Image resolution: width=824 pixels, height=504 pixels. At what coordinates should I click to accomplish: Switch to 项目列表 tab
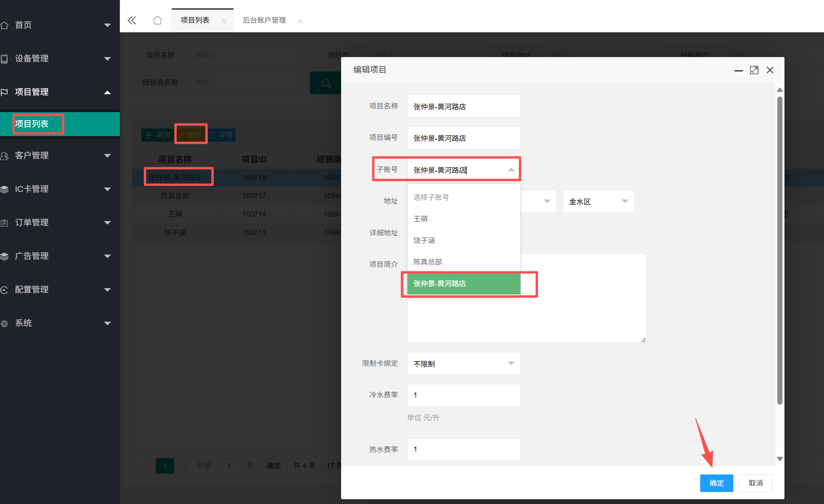tap(195, 20)
